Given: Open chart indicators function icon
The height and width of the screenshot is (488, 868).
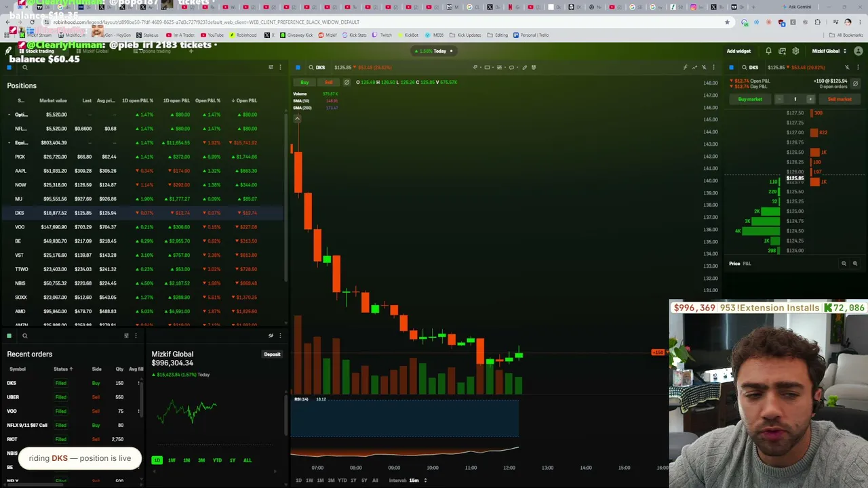Looking at the screenshot, I should tap(685, 67).
